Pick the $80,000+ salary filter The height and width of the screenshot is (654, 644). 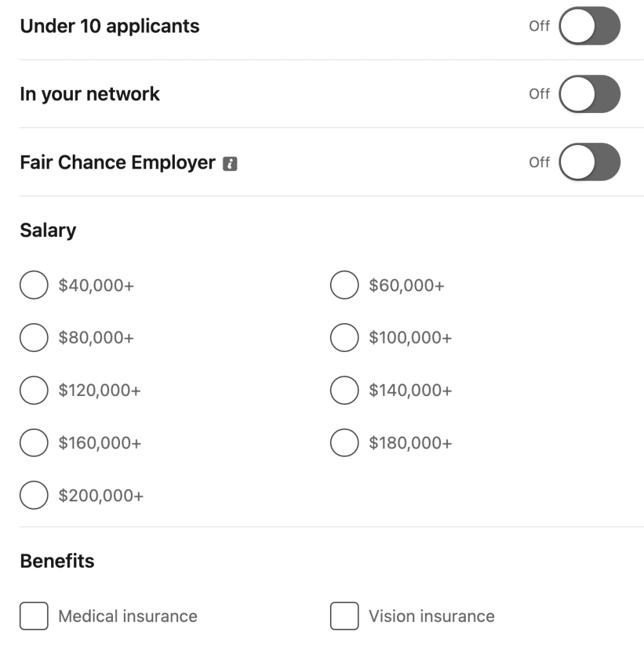[x=34, y=338]
